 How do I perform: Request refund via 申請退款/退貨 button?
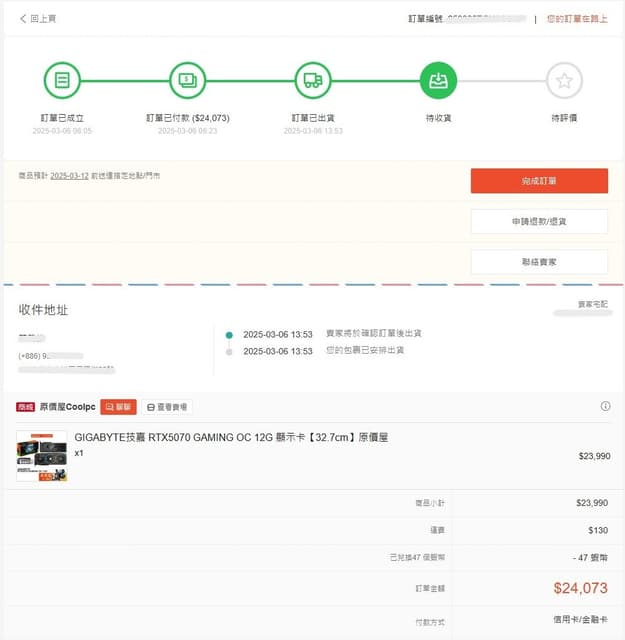tap(539, 221)
